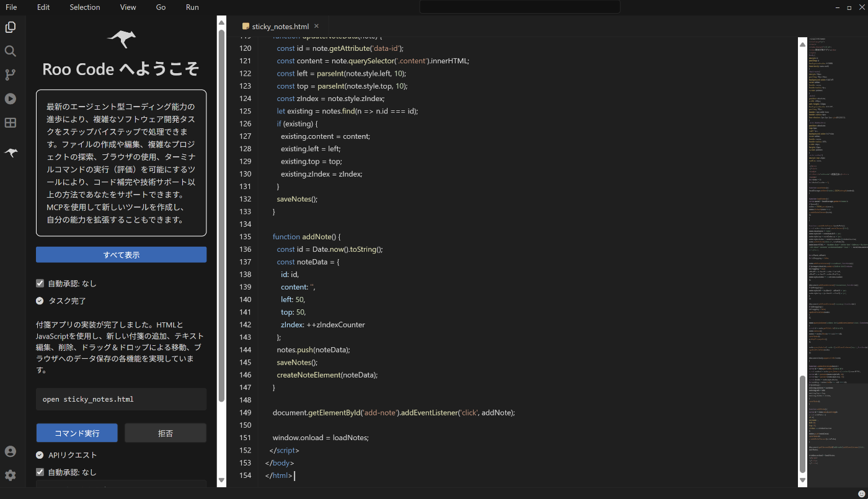The image size is (868, 499).
Task: Click the Roo Code へようこそ heading
Action: 121,69
